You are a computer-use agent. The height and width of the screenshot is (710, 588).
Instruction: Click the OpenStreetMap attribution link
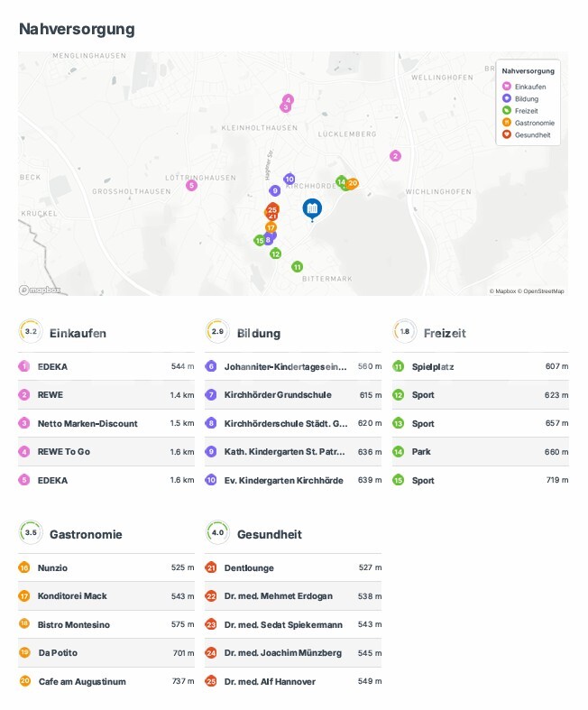click(542, 291)
